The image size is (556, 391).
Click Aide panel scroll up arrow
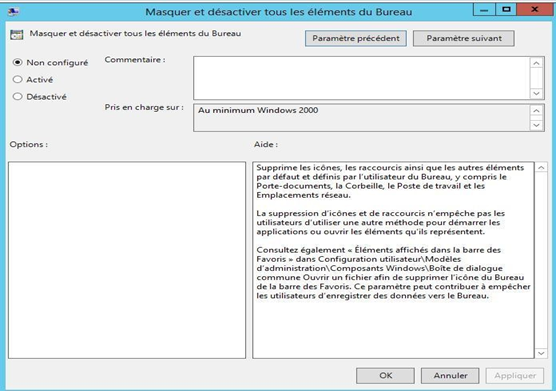click(x=541, y=168)
